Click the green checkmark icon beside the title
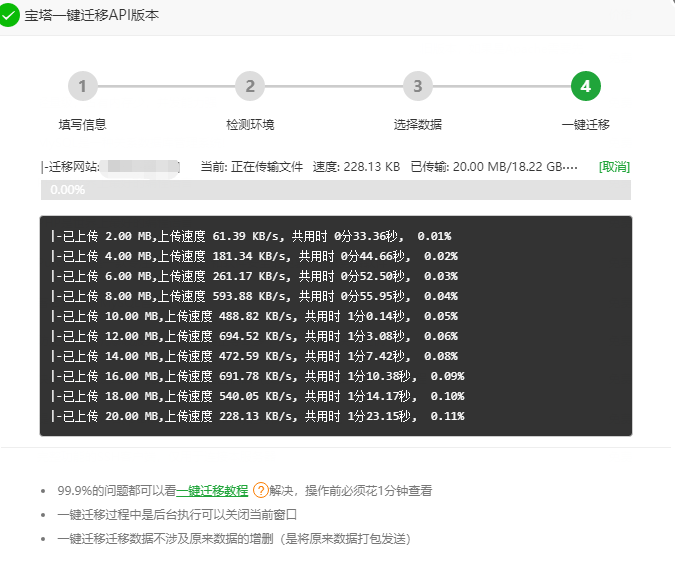Viewport: 675px width, 567px height. coord(8,15)
